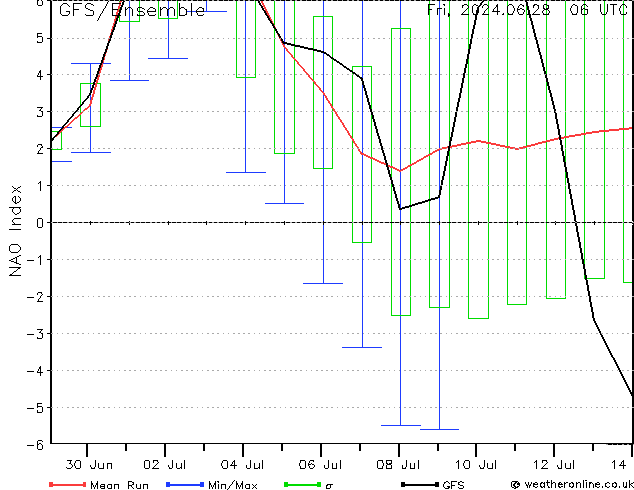Click the y-axis value 5
634x490 pixels.
pos(40,38)
